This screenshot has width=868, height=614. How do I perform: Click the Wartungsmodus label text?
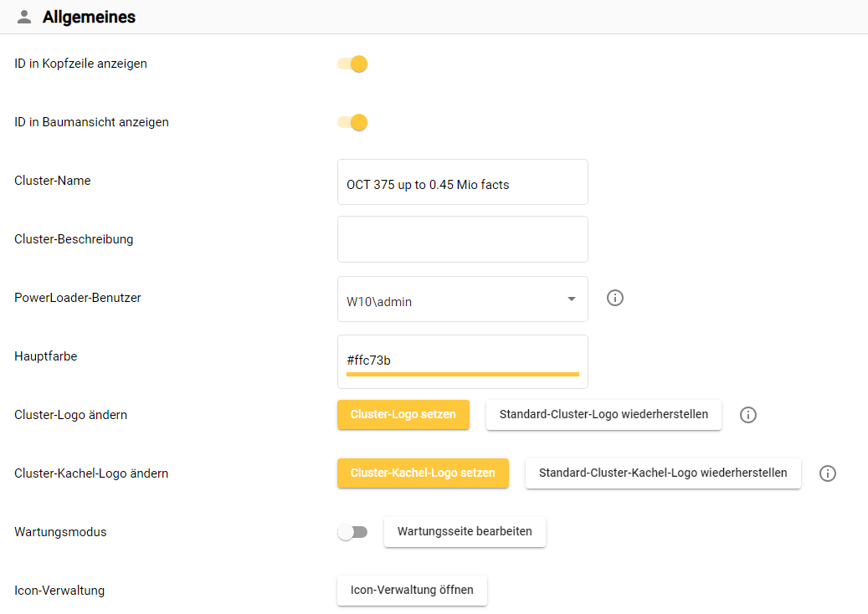pos(60,532)
